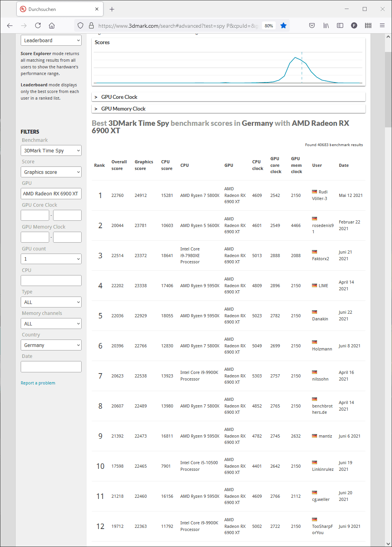Screen dimensions: 392x547
Task: Open user Faktorx2 result
Action: [x=321, y=259]
